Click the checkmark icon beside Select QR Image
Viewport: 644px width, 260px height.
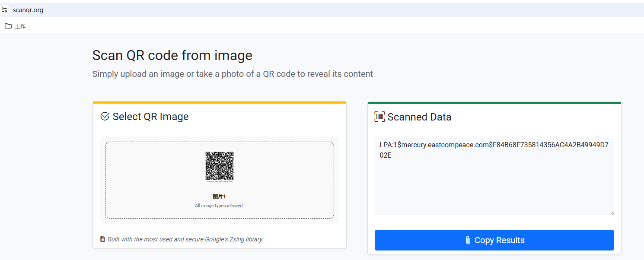tap(104, 116)
